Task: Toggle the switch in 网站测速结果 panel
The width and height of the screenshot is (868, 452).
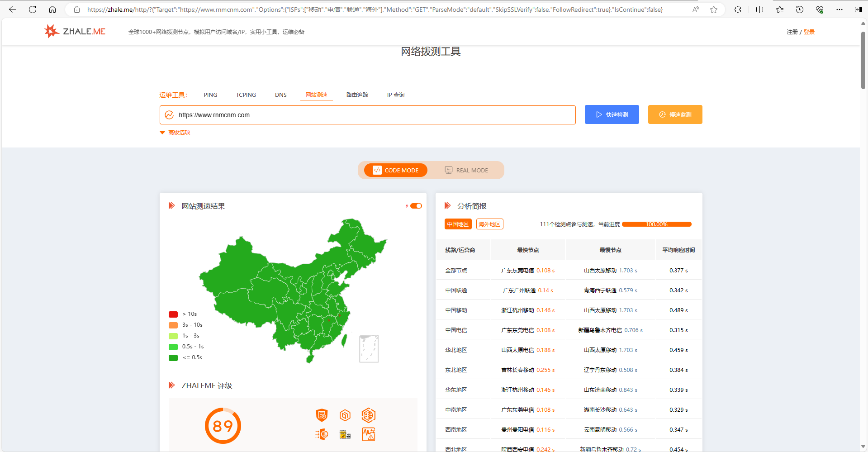Action: [416, 206]
